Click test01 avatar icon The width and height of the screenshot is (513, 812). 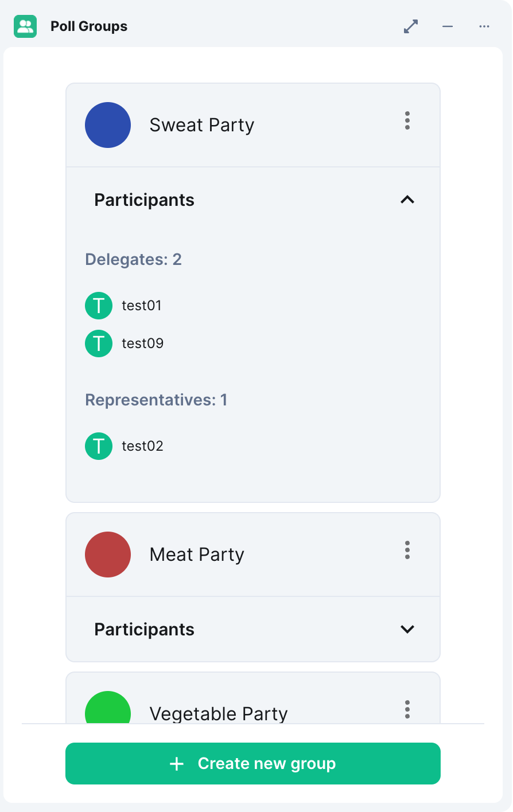[x=99, y=306]
